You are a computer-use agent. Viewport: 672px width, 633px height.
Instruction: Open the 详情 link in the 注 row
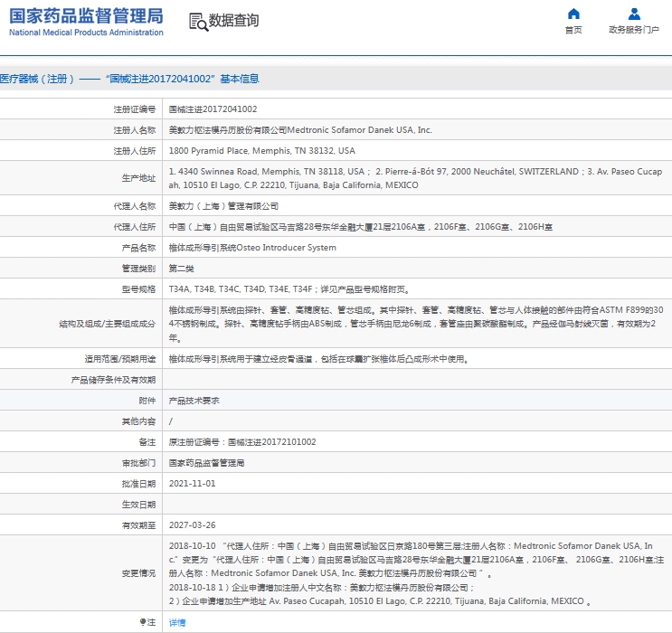click(177, 622)
